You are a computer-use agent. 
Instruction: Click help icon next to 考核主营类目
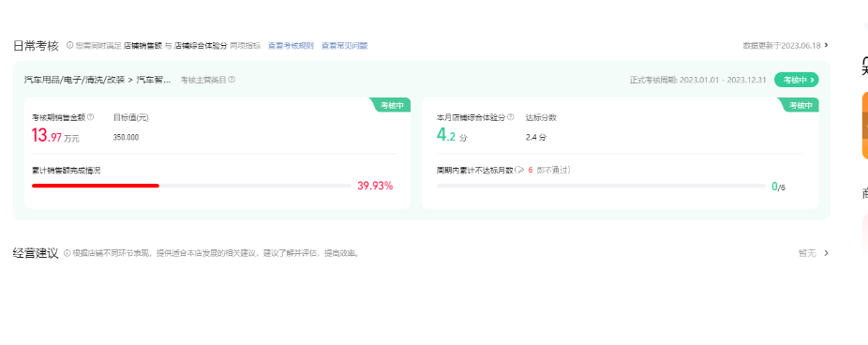click(232, 80)
